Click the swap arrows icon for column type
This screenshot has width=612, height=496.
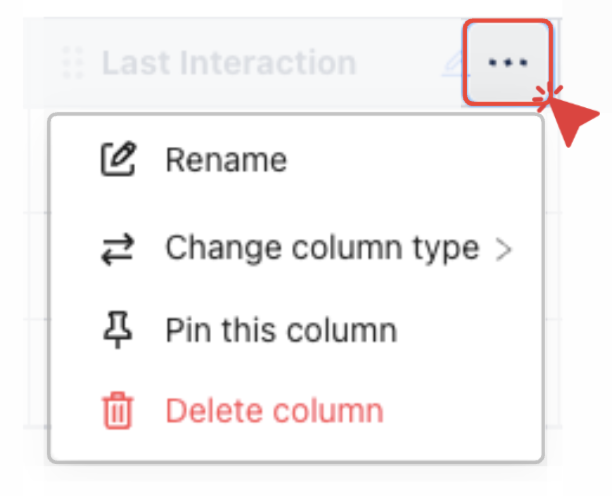pyautogui.click(x=118, y=247)
